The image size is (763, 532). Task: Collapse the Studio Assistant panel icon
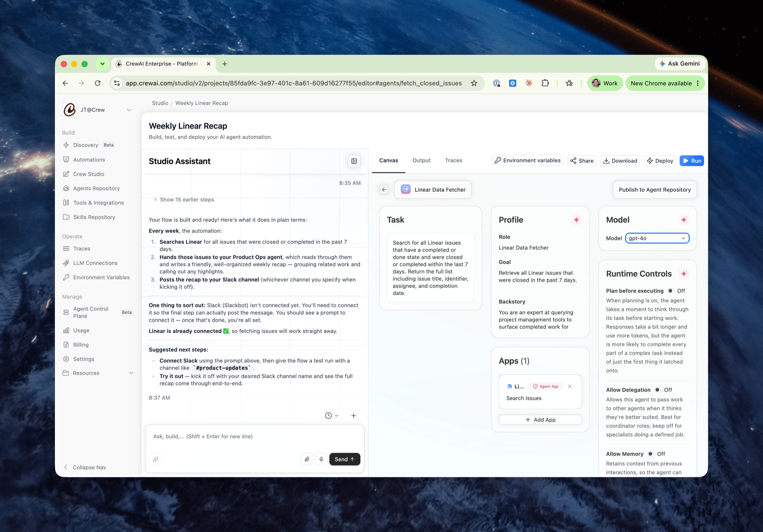click(354, 161)
